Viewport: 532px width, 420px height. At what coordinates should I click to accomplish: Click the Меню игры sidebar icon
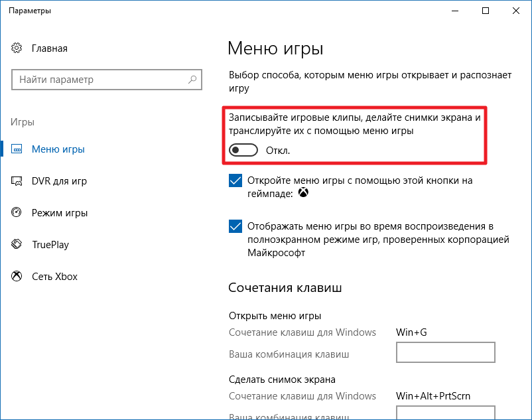pyautogui.click(x=17, y=149)
